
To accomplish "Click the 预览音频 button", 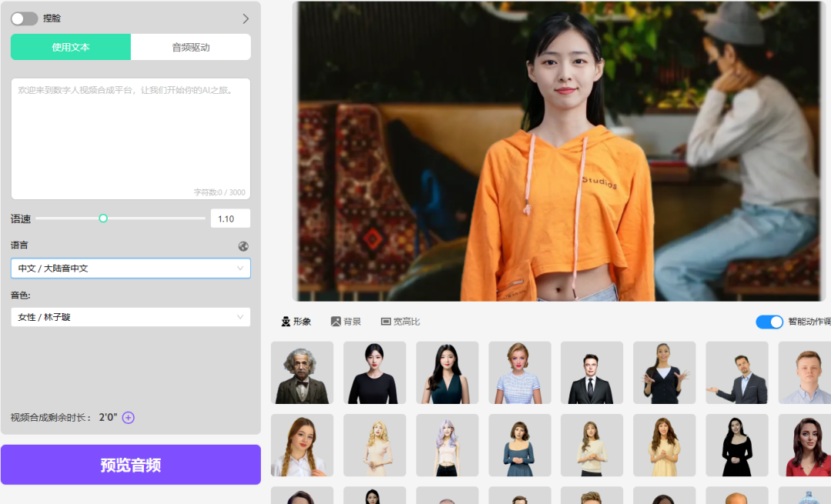I will (x=130, y=465).
